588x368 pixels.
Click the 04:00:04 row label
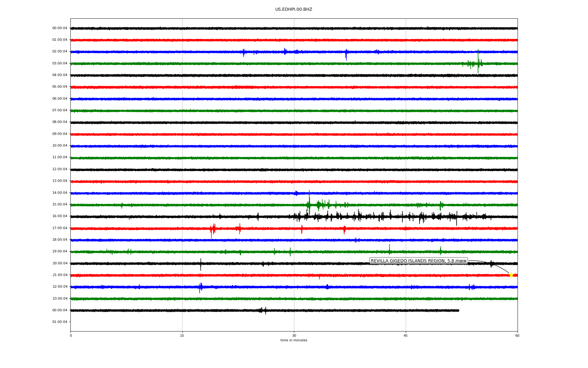coord(60,75)
